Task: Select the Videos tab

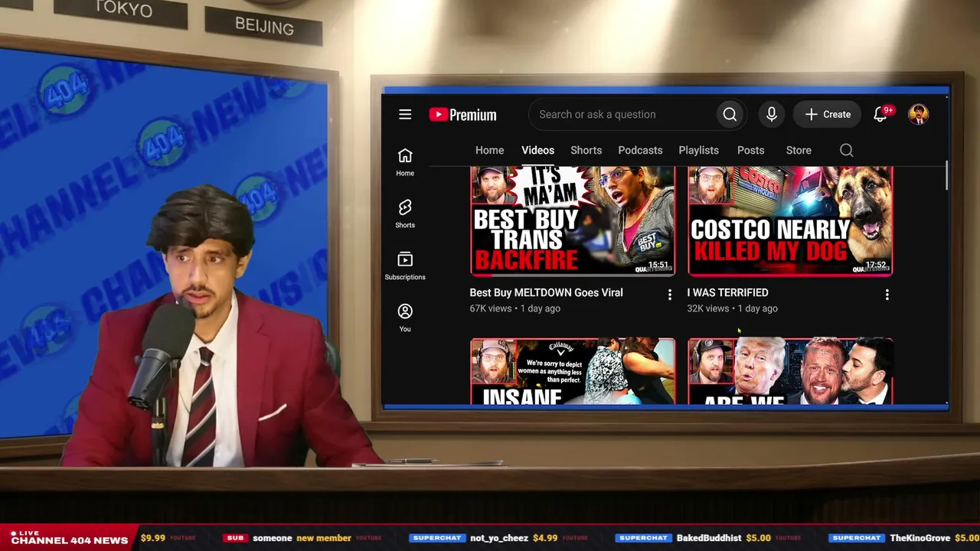Action: click(x=538, y=151)
